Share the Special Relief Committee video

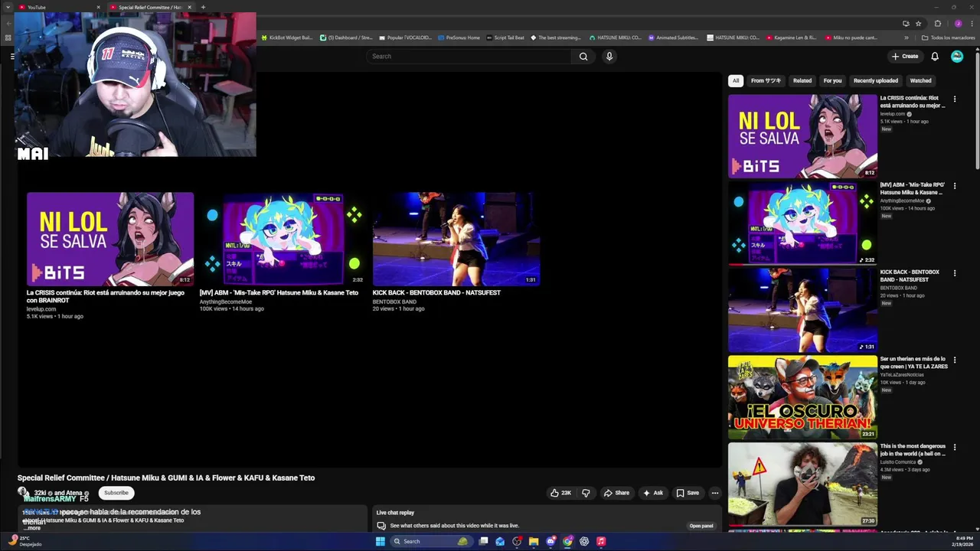616,493
